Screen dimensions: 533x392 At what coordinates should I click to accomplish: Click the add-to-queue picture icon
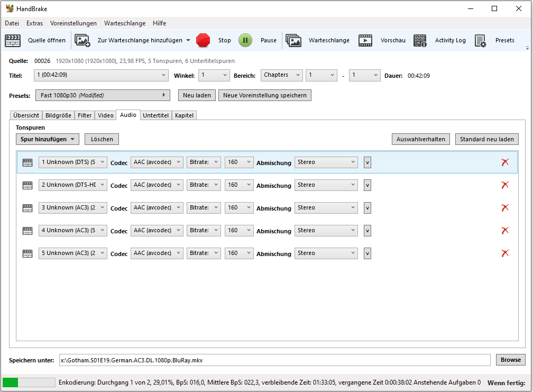[82, 40]
